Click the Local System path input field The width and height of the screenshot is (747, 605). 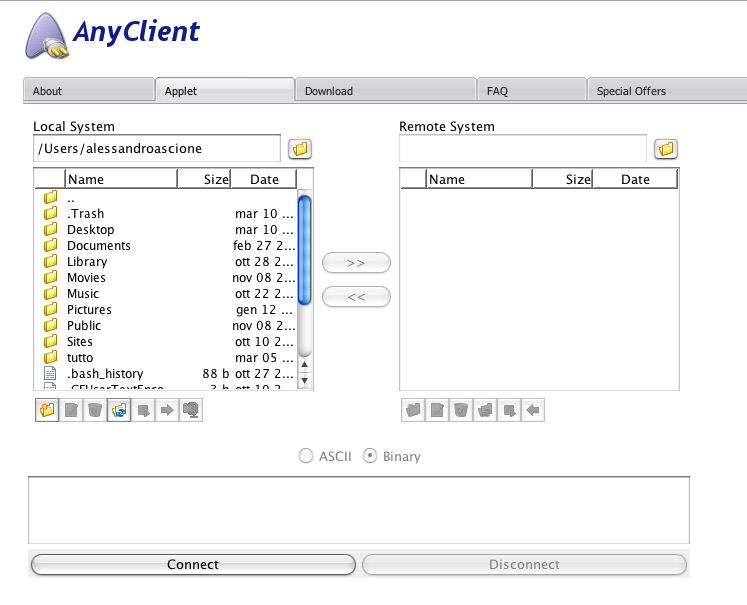click(157, 149)
